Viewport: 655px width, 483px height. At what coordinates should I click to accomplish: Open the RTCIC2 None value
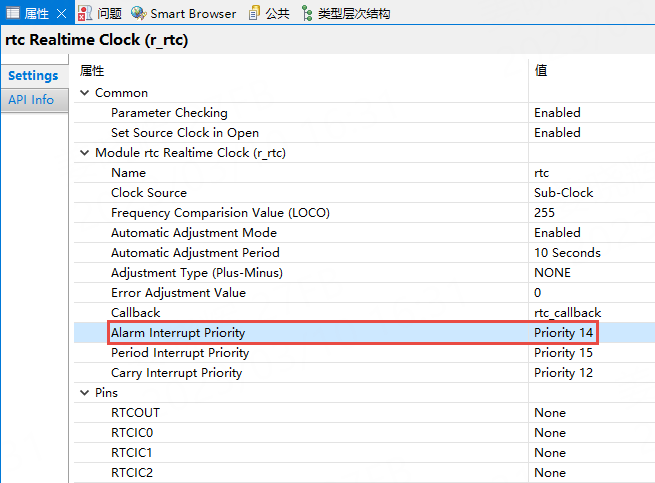(550, 473)
